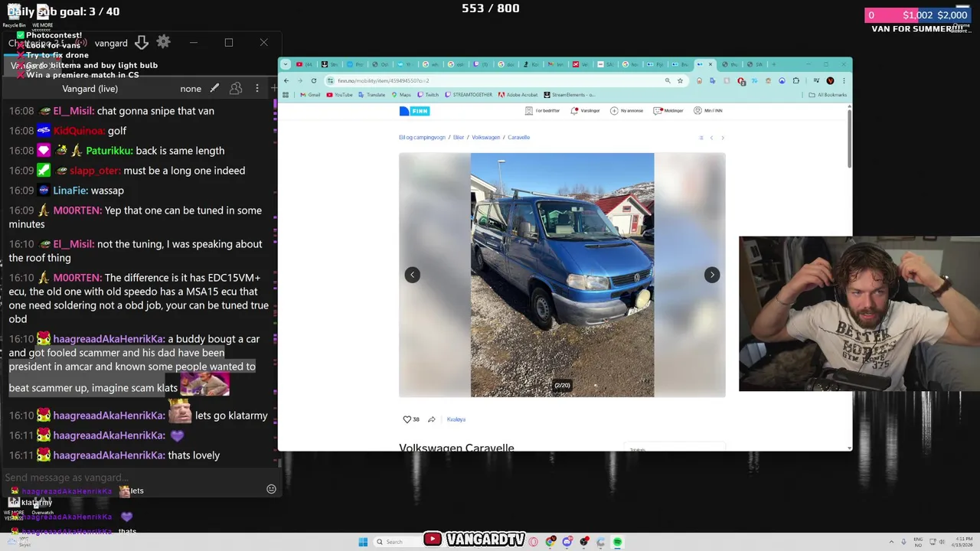This screenshot has height=551, width=980.
Task: Open the Twitch bookmark
Action: 428,95
